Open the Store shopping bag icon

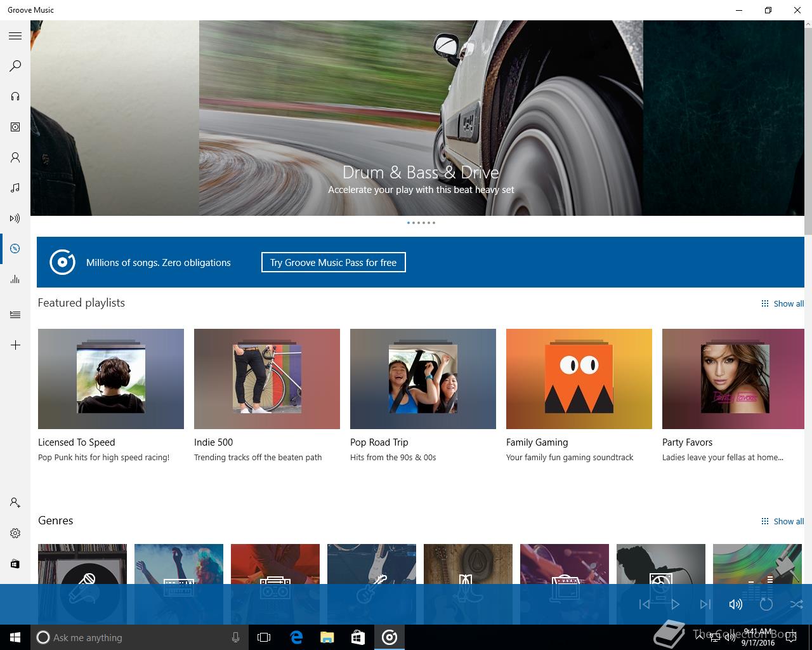(x=15, y=564)
